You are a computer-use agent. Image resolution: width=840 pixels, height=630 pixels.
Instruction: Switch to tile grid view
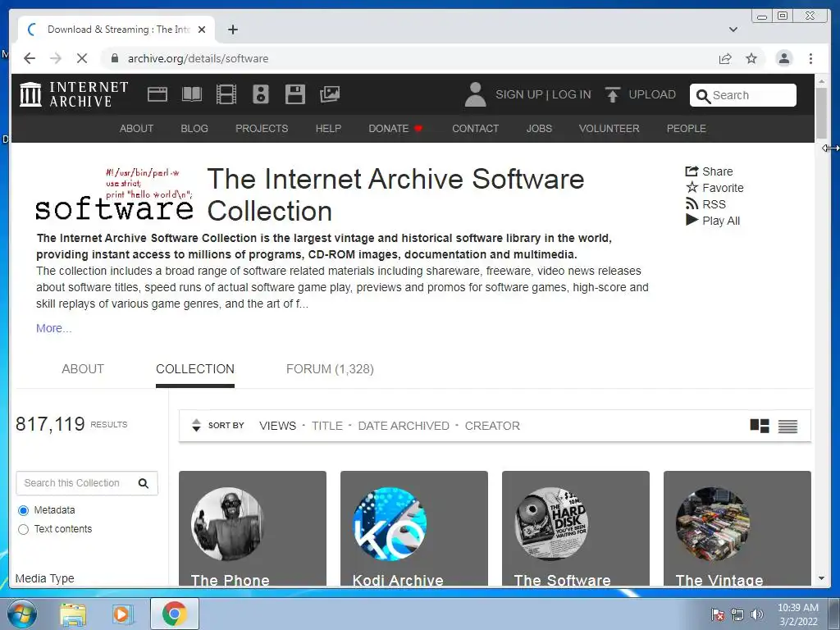pyautogui.click(x=760, y=426)
